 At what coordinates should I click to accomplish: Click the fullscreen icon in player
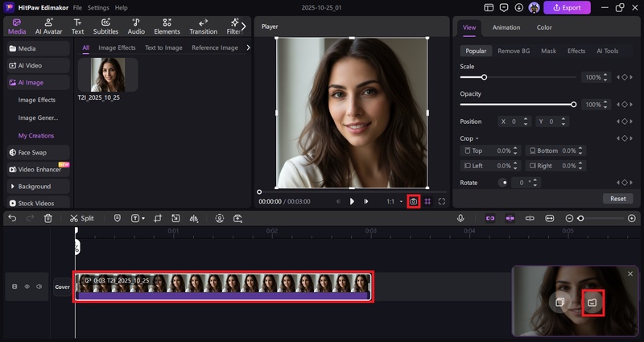[x=442, y=201]
